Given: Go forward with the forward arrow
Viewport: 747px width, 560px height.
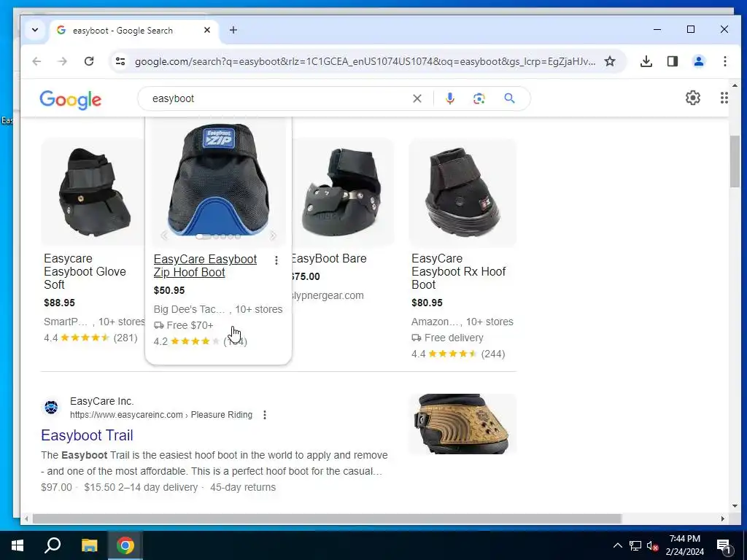Looking at the screenshot, I should (63, 61).
